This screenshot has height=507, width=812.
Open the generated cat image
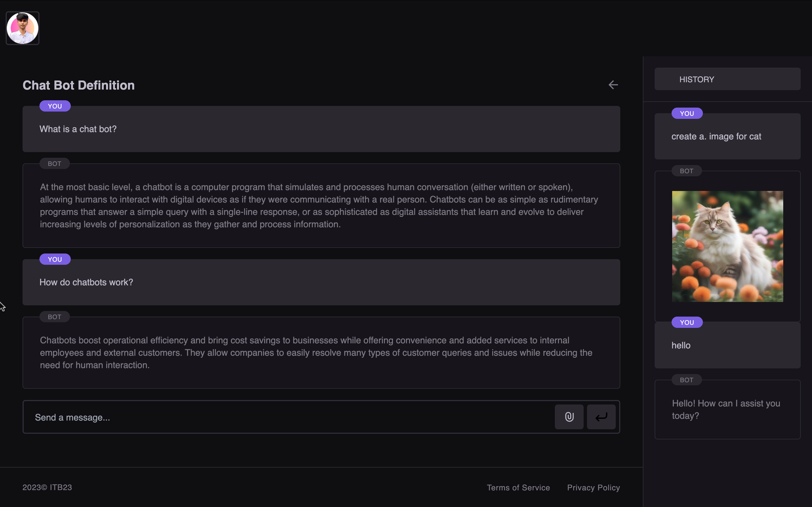[727, 246]
